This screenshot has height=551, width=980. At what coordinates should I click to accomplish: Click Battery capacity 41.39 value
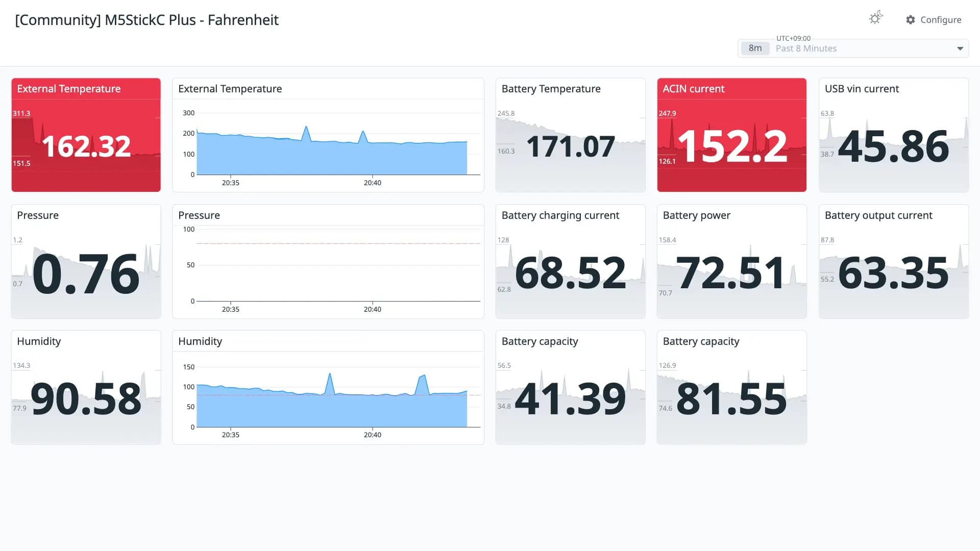570,399
